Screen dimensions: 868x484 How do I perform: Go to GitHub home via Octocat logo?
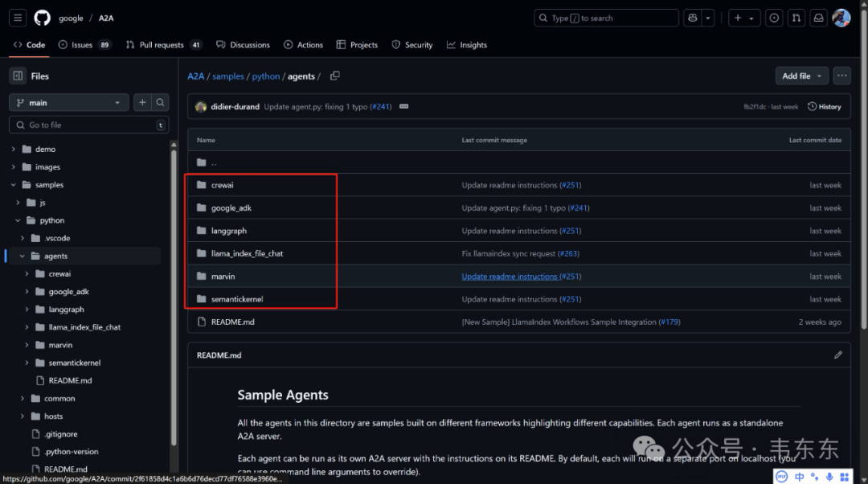coord(42,18)
